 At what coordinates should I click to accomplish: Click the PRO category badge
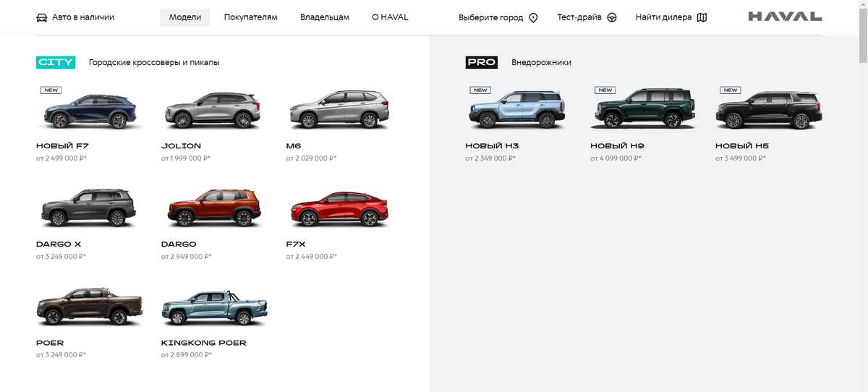(x=482, y=62)
